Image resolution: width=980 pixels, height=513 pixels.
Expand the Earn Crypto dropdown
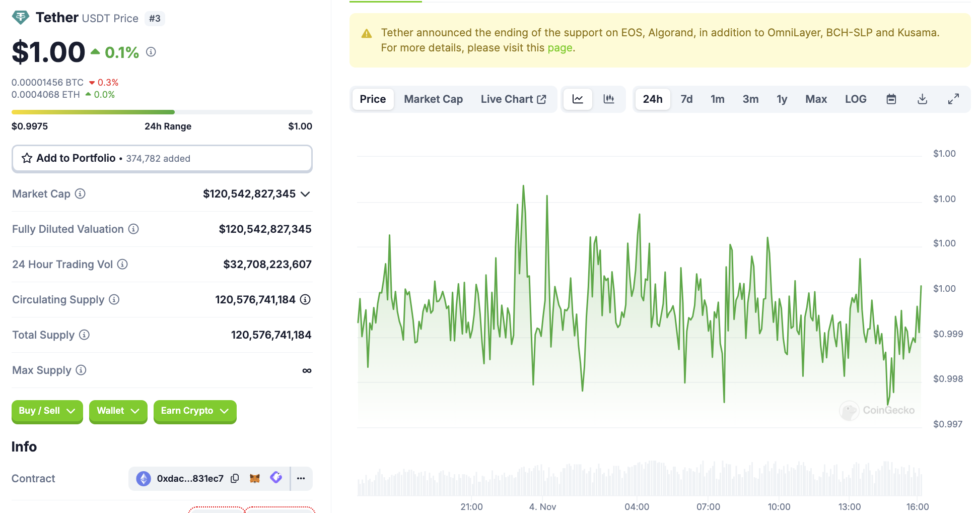point(194,411)
